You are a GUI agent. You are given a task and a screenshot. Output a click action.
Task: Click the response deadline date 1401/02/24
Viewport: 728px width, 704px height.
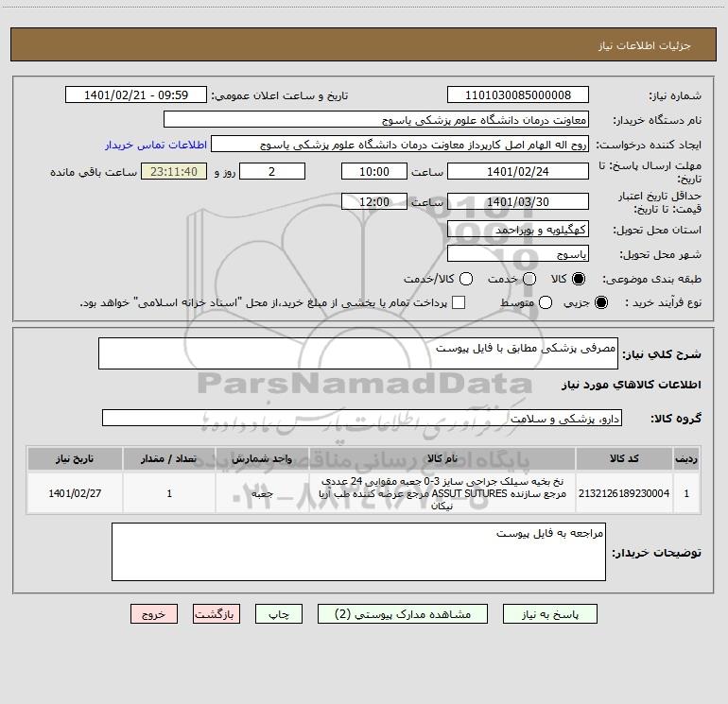click(x=518, y=171)
